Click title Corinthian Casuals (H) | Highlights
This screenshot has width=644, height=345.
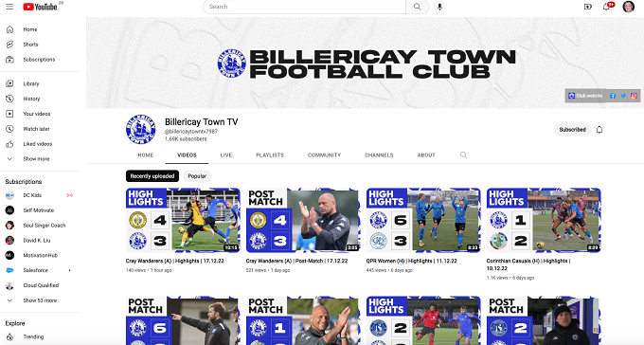pyautogui.click(x=528, y=264)
